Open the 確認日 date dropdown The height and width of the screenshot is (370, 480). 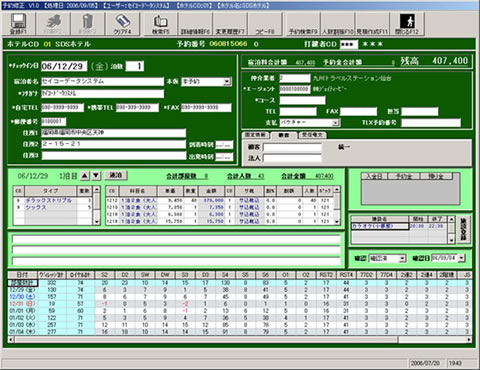461,258
